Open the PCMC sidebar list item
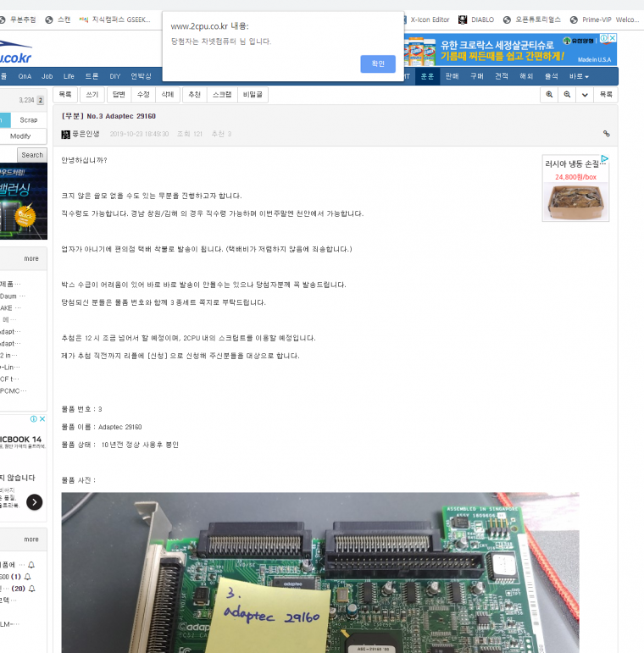The height and width of the screenshot is (653, 644). click(x=14, y=390)
